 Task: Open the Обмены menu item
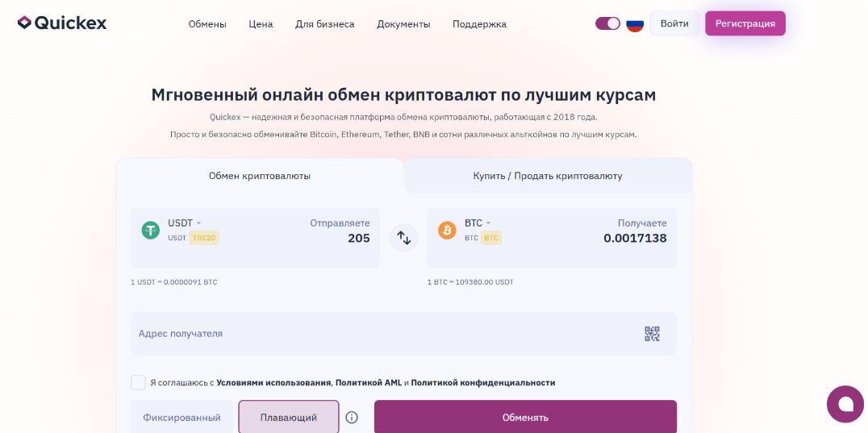click(x=207, y=24)
